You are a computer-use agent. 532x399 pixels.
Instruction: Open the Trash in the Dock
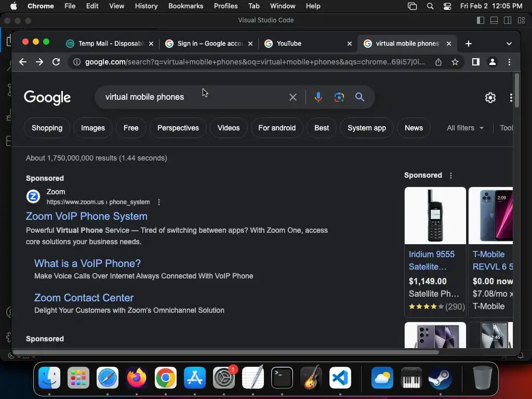[483, 378]
